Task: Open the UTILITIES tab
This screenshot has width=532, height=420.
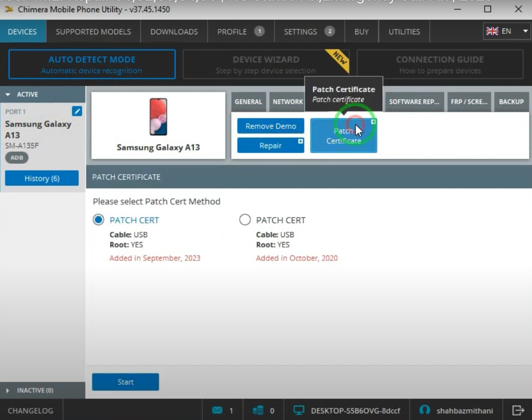Action: click(x=404, y=32)
